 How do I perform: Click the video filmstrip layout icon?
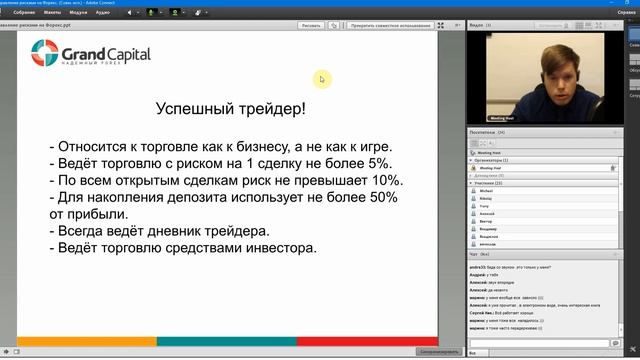589,25
